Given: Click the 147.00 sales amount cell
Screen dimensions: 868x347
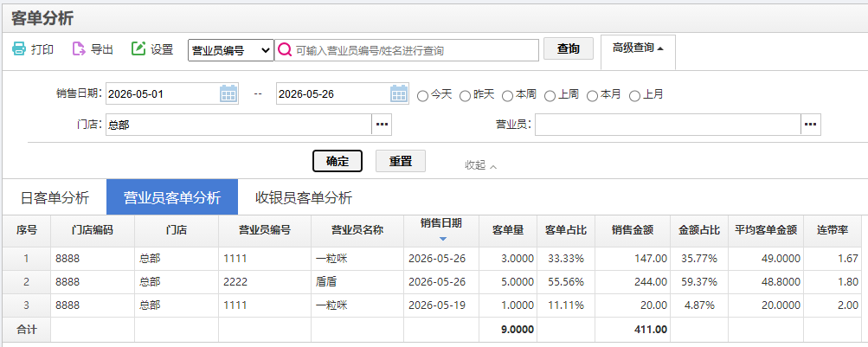Looking at the screenshot, I should pyautogui.click(x=633, y=259).
